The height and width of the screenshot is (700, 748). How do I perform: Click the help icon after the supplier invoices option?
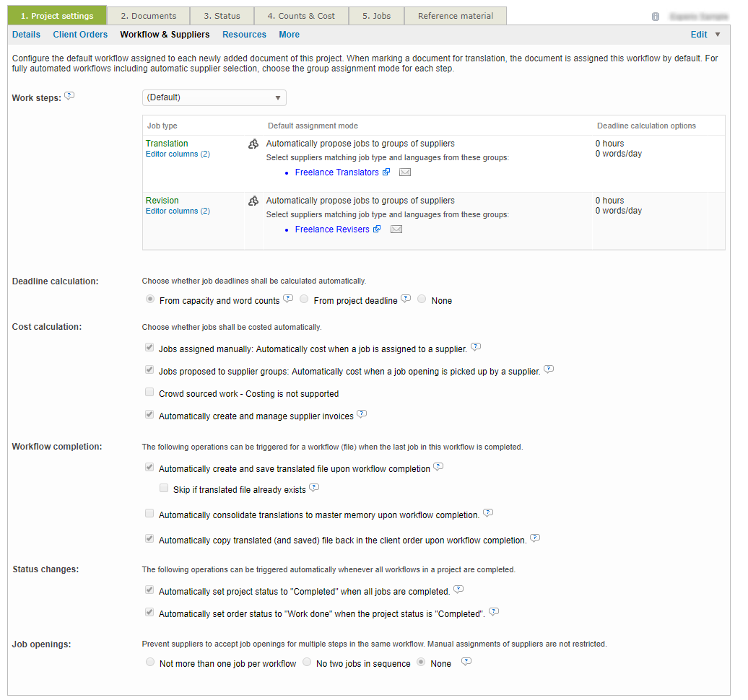362,414
